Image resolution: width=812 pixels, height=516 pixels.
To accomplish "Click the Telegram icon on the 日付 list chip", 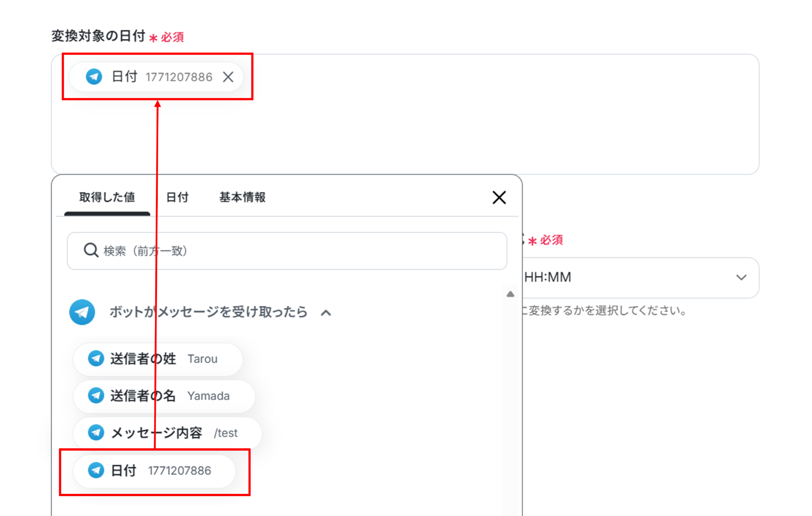I will [x=96, y=470].
